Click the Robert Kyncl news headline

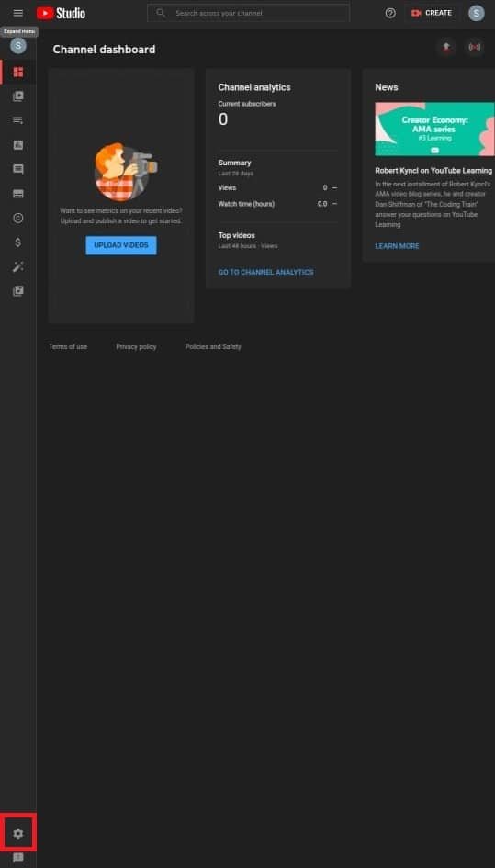click(x=433, y=171)
